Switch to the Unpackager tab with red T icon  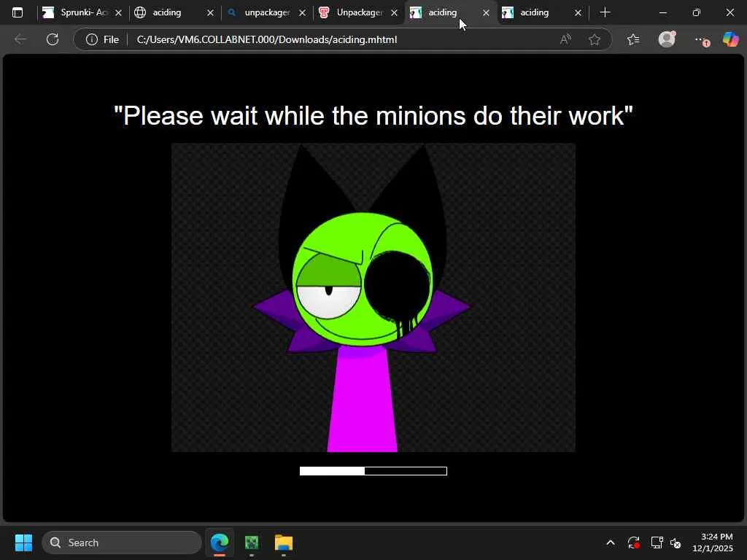coord(359,12)
